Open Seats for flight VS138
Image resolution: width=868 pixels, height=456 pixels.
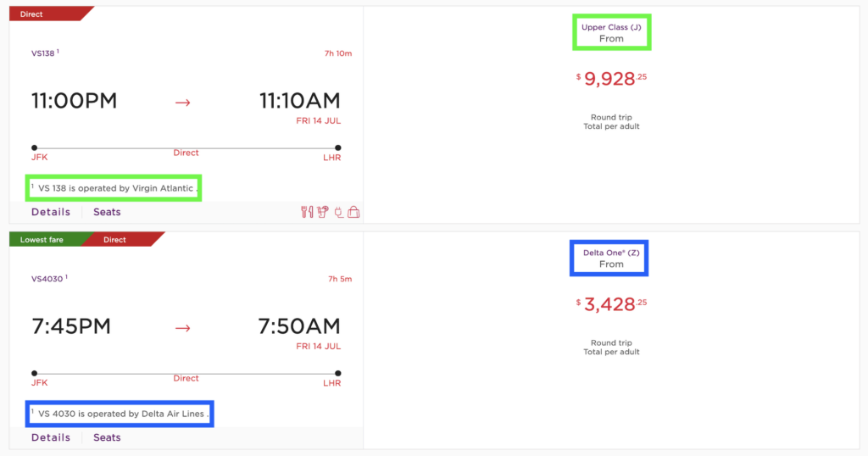click(107, 212)
